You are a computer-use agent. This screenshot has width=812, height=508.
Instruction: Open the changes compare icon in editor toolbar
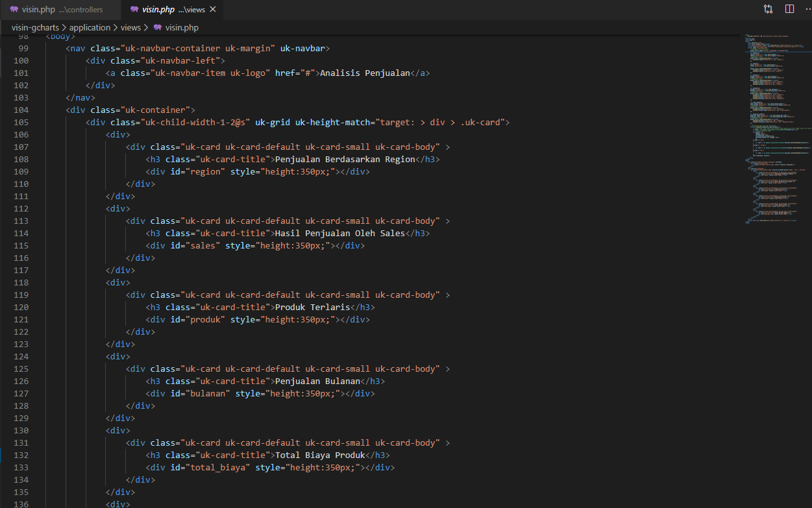(769, 9)
